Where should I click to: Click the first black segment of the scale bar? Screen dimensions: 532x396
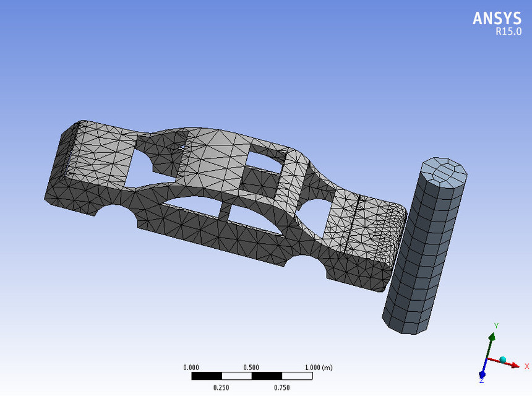pos(206,376)
